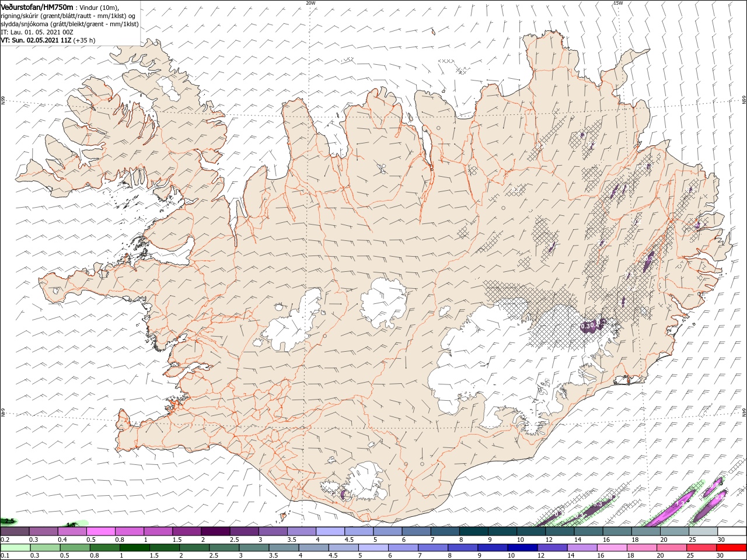The width and height of the screenshot is (747, 560).
Task: Select upper legend swatch between 0.2 and 0.3
Action: pyautogui.click(x=15, y=531)
